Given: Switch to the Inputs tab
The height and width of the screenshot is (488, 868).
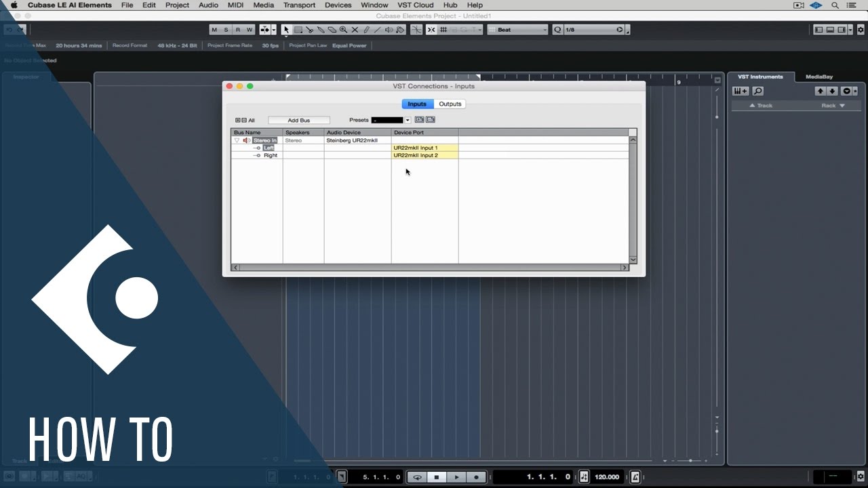Looking at the screenshot, I should click(417, 104).
